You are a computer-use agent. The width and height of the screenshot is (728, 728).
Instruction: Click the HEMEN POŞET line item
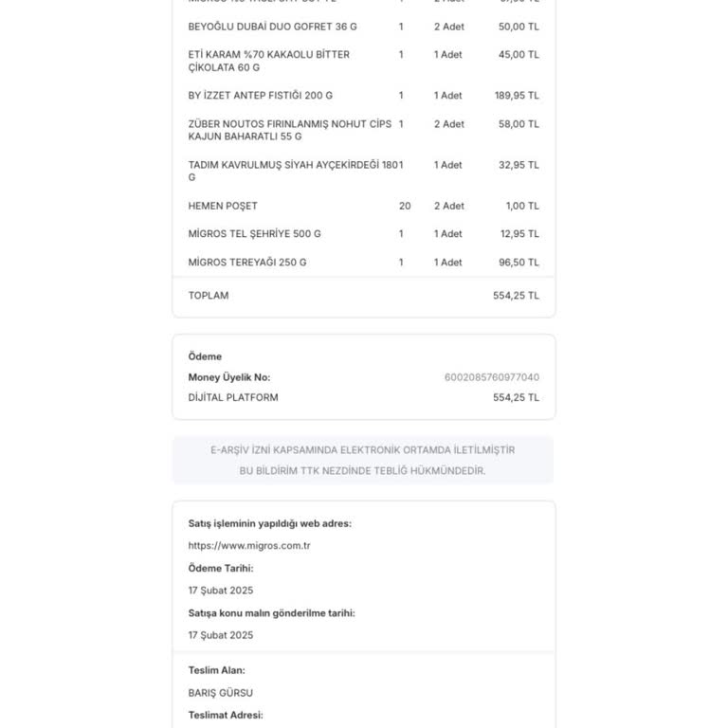coord(364,206)
